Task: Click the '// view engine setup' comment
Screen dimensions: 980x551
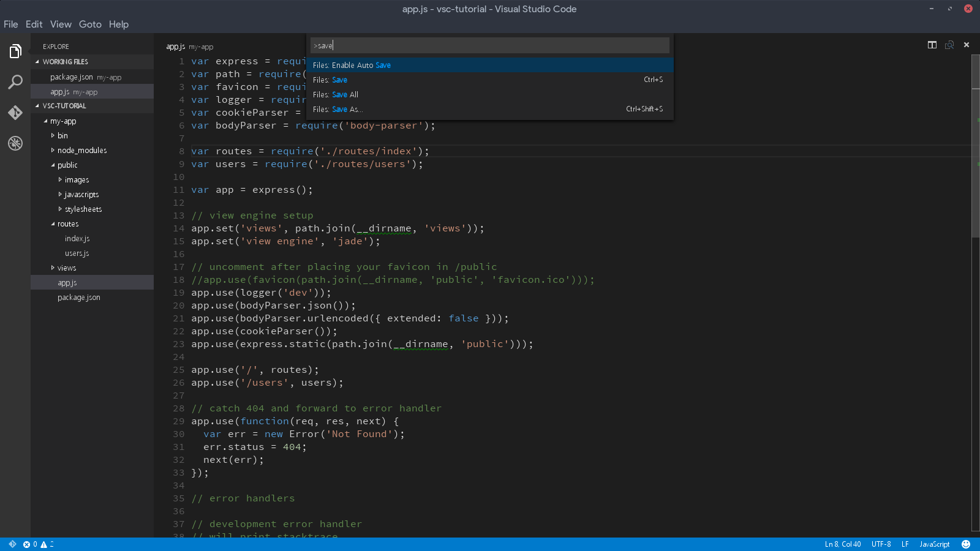Action: coord(252,216)
